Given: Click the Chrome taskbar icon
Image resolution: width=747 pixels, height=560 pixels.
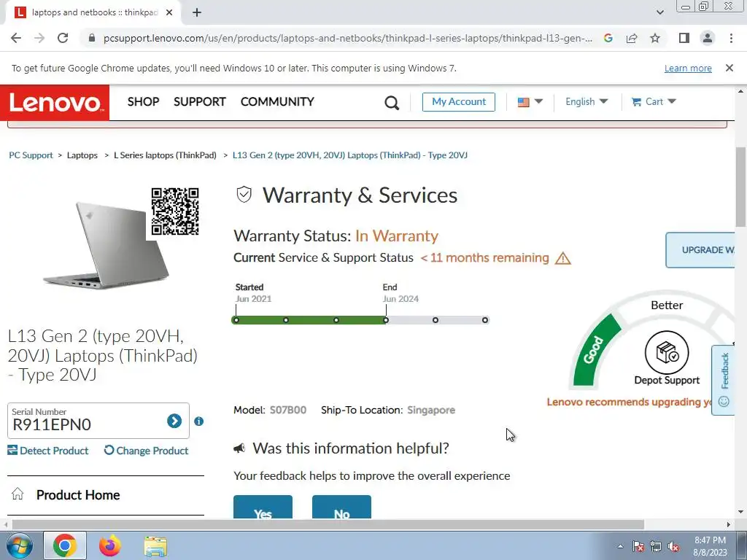Looking at the screenshot, I should pyautogui.click(x=65, y=545).
